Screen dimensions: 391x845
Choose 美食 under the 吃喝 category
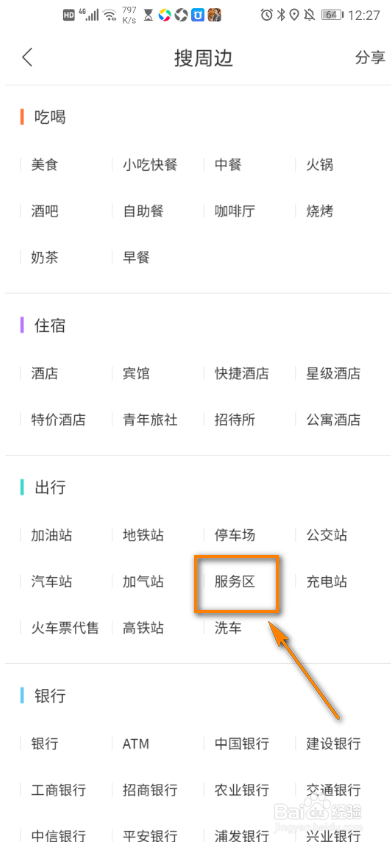point(44,164)
